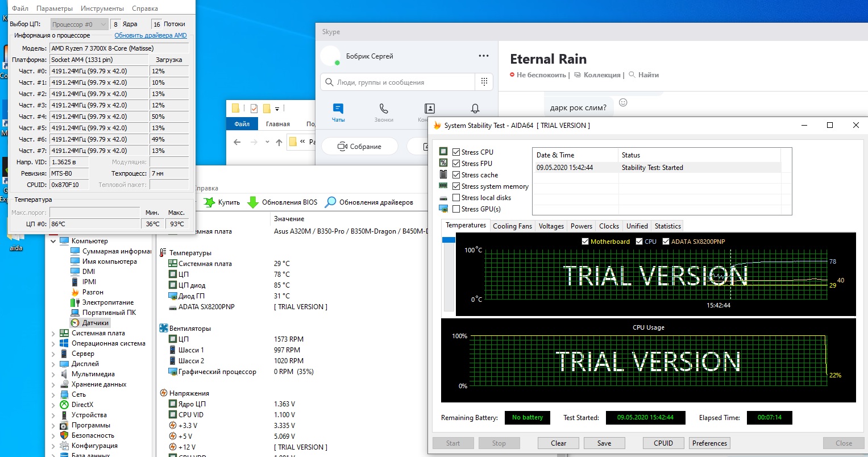Disable the Stress CPU checkbox
Screen dimensions: 868x457
point(456,152)
